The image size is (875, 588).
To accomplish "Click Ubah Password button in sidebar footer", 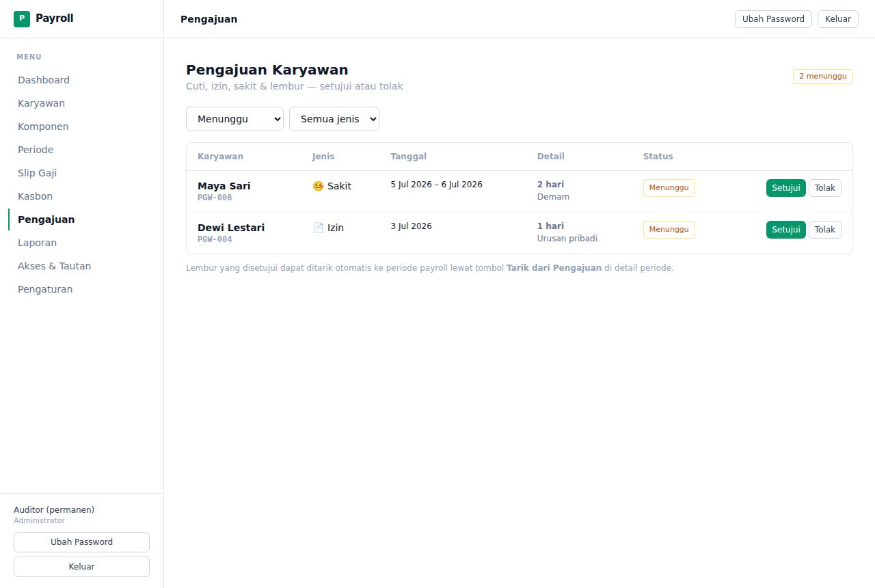I will 81,542.
